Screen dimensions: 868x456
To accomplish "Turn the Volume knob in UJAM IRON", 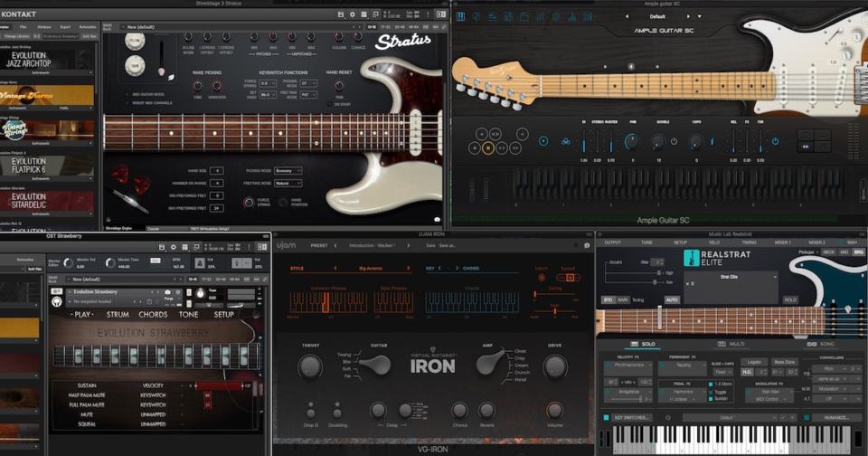I will pyautogui.click(x=554, y=410).
